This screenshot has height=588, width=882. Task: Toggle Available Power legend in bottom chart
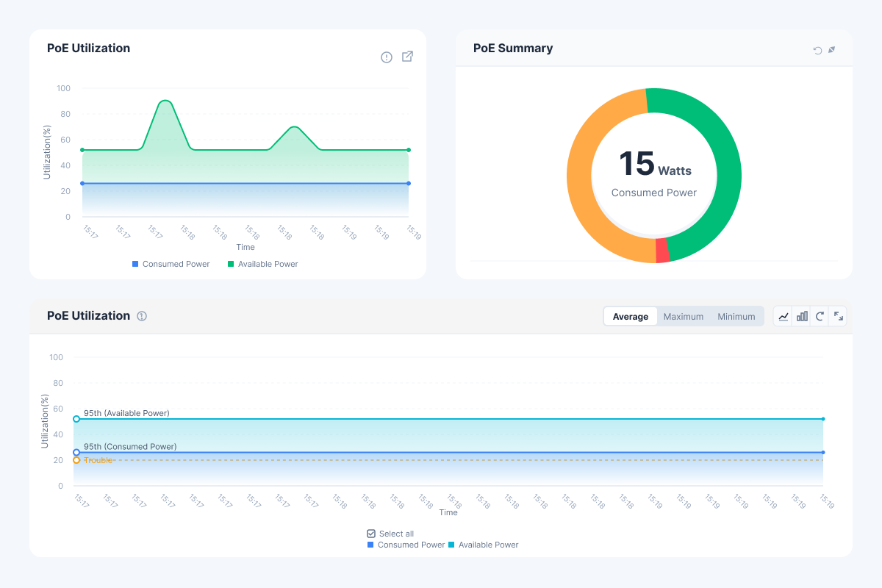[484, 545]
